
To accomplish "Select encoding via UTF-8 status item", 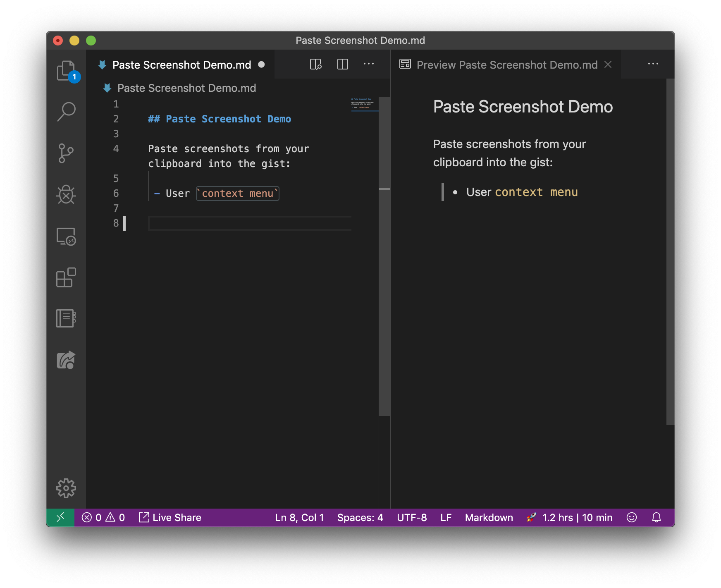I will (412, 518).
